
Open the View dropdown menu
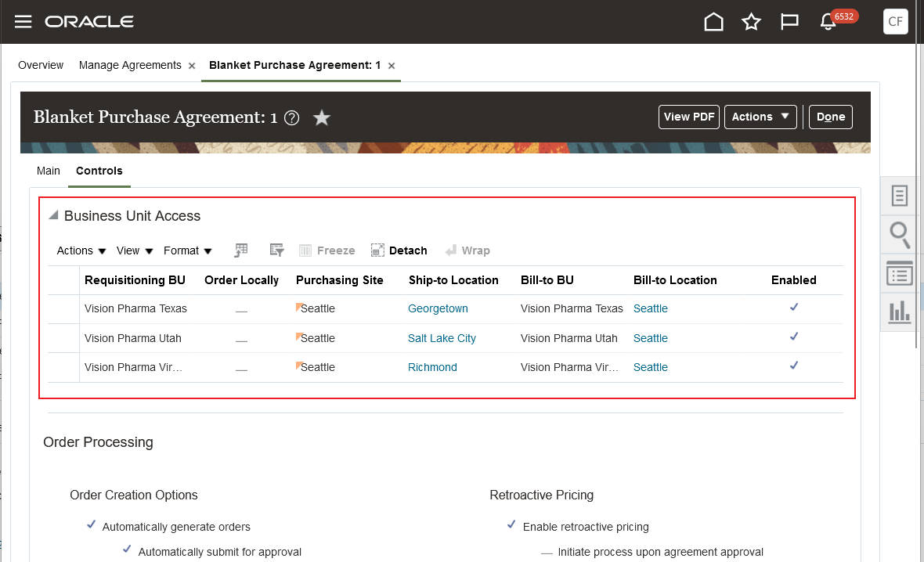135,251
